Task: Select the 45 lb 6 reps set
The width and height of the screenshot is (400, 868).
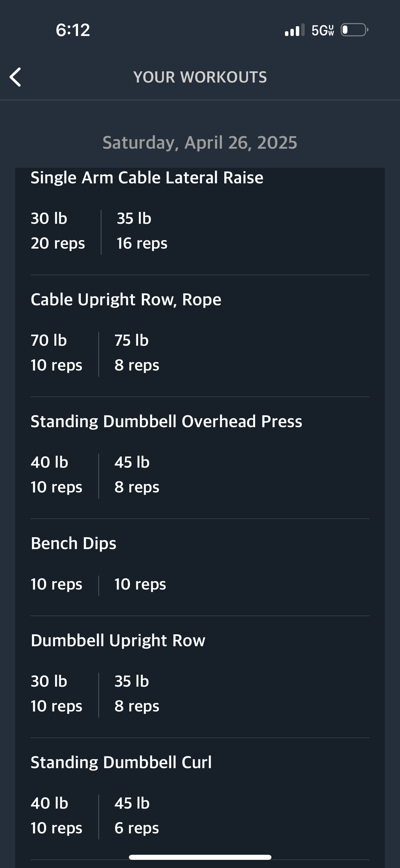Action: (137, 816)
